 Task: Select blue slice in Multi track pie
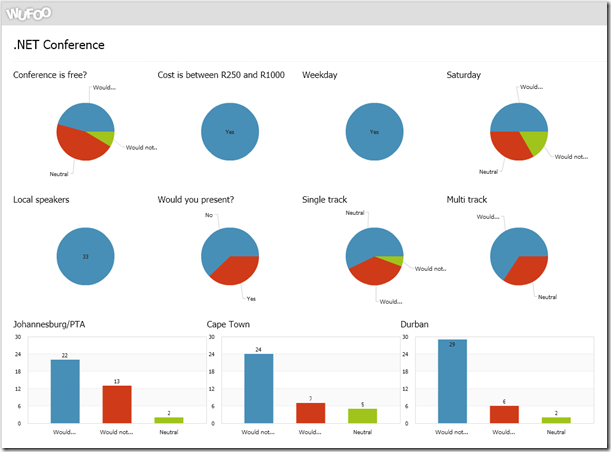[512, 247]
